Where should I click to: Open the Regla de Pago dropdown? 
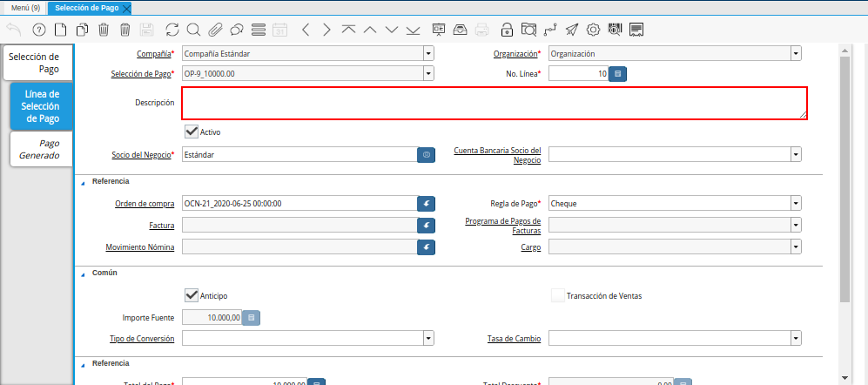point(796,204)
